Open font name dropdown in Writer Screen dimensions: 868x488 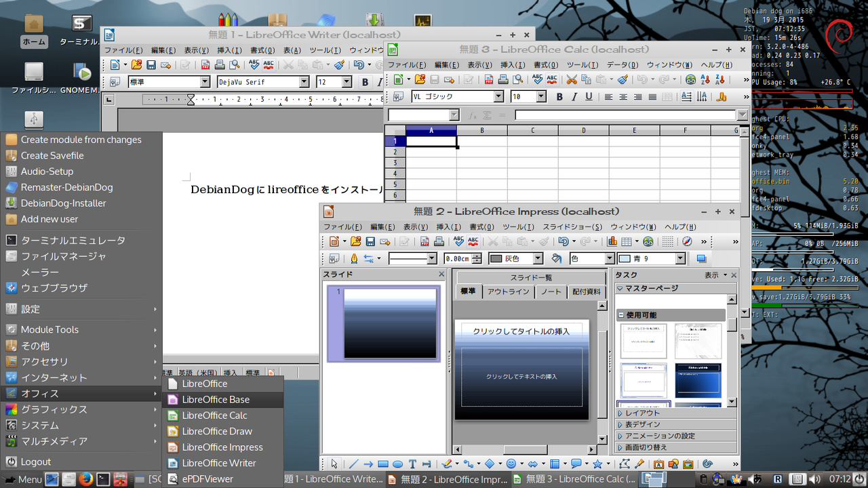(x=304, y=82)
